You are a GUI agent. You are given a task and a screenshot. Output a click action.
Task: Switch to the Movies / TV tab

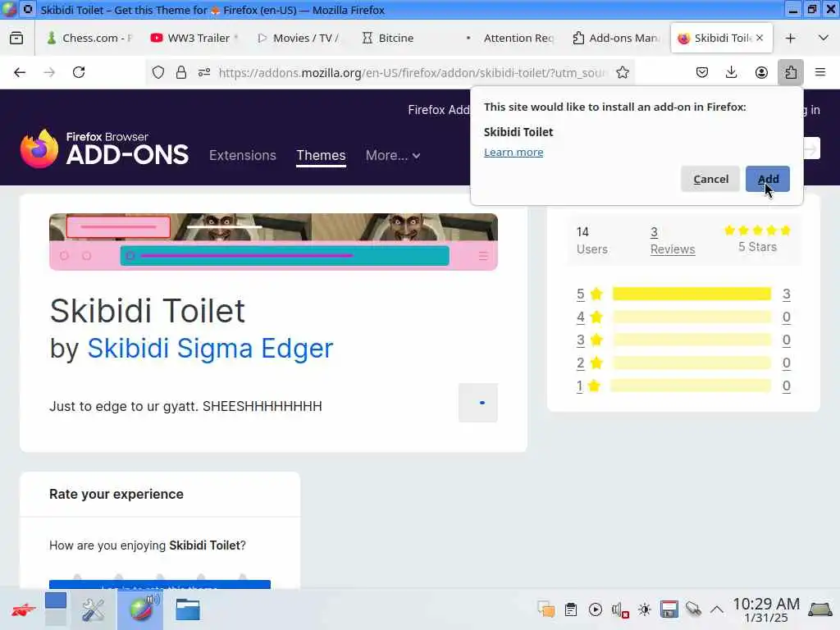point(299,38)
